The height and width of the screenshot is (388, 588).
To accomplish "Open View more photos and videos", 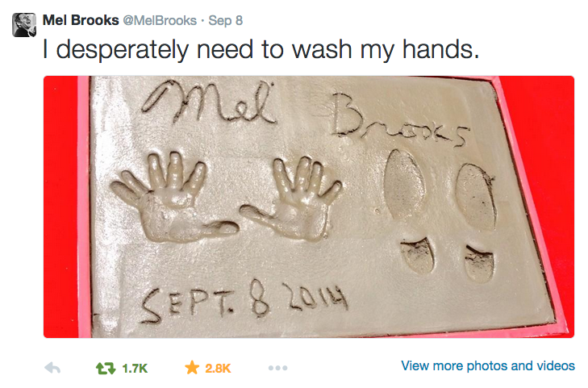I will point(488,365).
